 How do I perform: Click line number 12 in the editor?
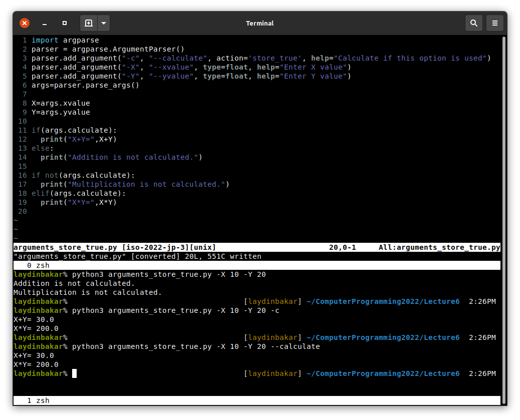pyautogui.click(x=22, y=139)
